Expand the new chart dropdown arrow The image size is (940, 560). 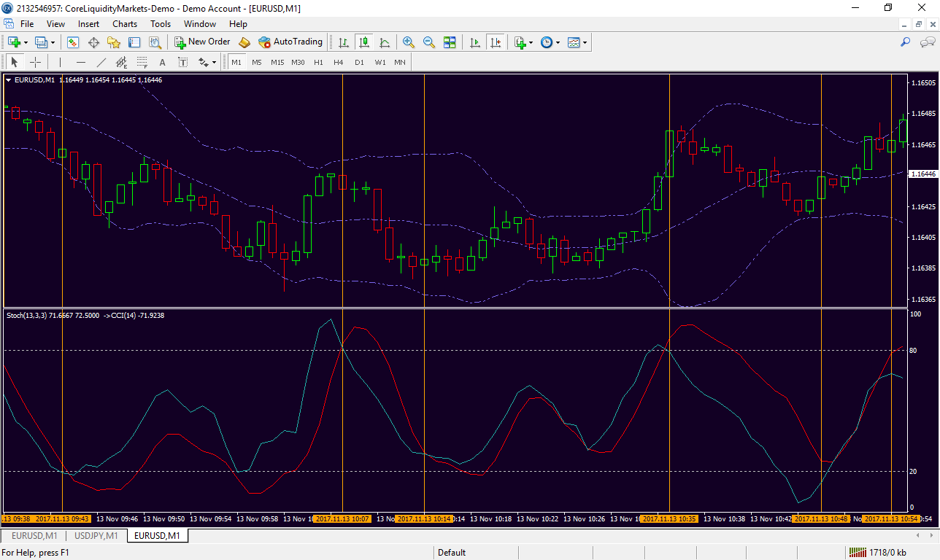pyautogui.click(x=26, y=42)
